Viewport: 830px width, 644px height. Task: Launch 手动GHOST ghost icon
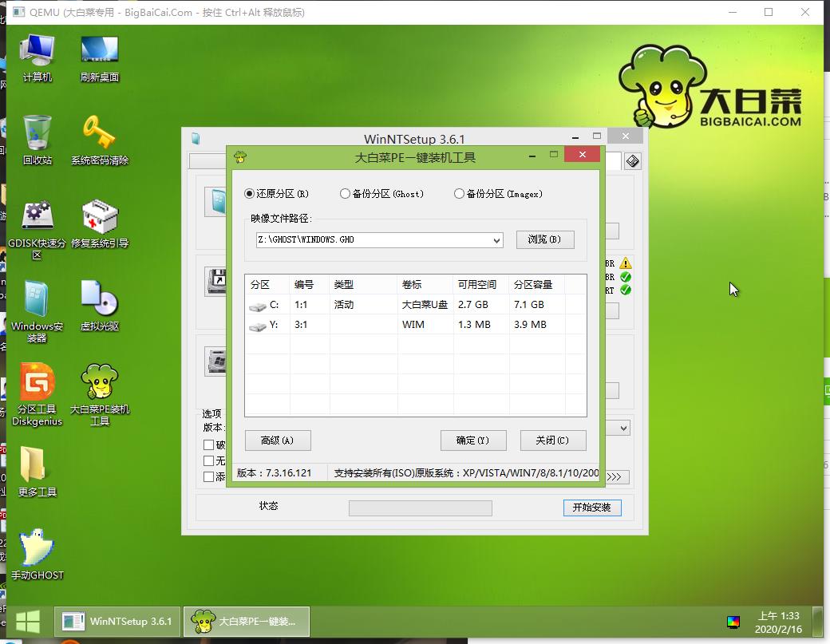37,554
